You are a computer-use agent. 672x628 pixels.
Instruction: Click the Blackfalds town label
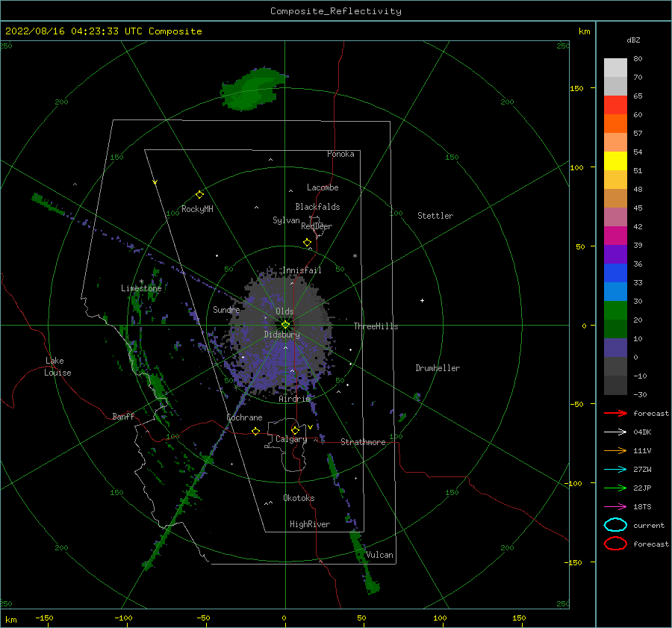pos(317,207)
